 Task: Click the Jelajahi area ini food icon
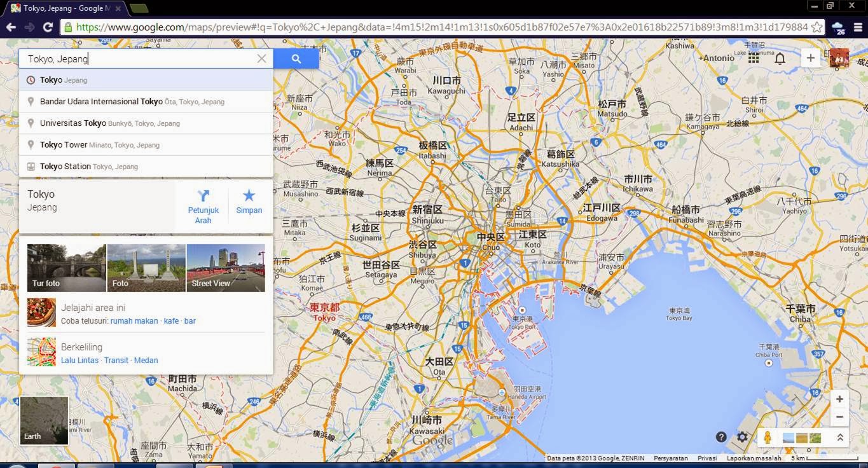tap(41, 313)
